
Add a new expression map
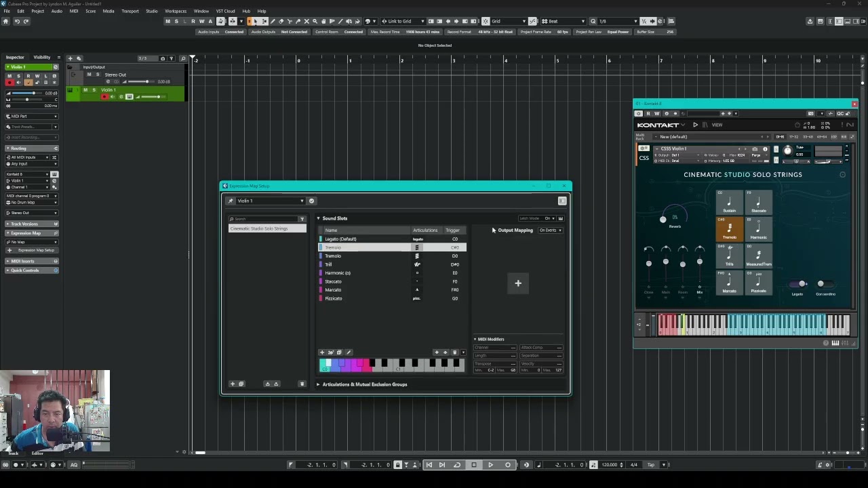click(x=233, y=384)
